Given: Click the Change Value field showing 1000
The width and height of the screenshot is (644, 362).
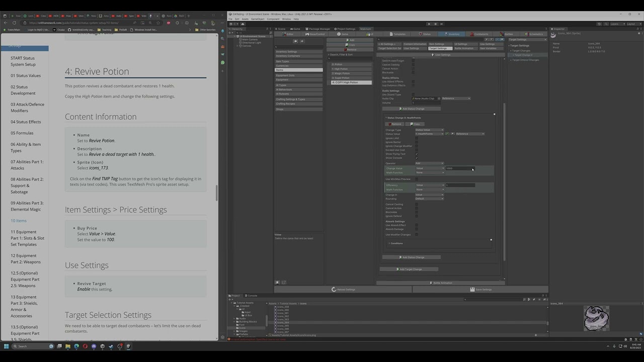Looking at the screenshot, I should click(460, 168).
